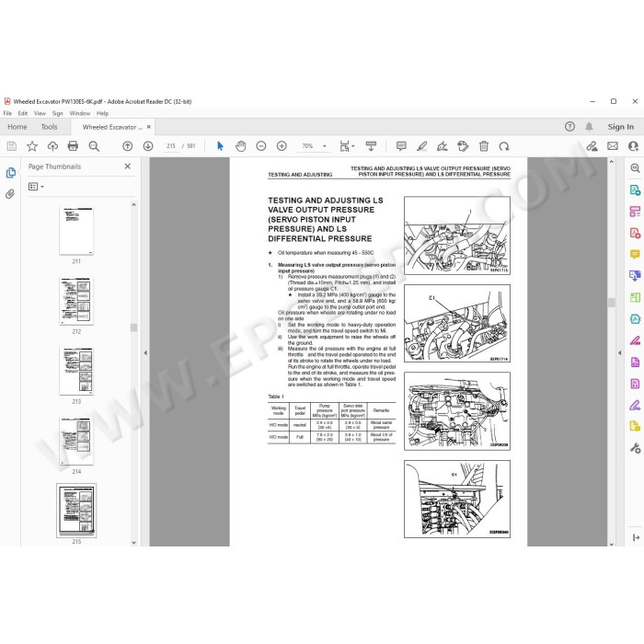The width and height of the screenshot is (644, 644).
Task: Send file by email envelope icon
Action: [x=613, y=146]
